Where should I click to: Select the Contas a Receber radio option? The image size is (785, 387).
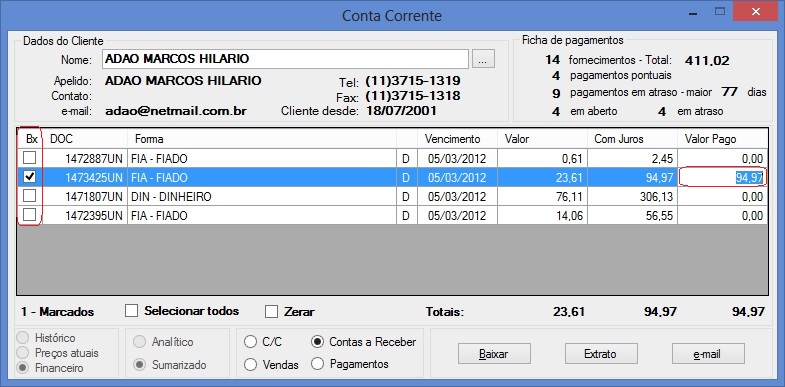point(317,342)
